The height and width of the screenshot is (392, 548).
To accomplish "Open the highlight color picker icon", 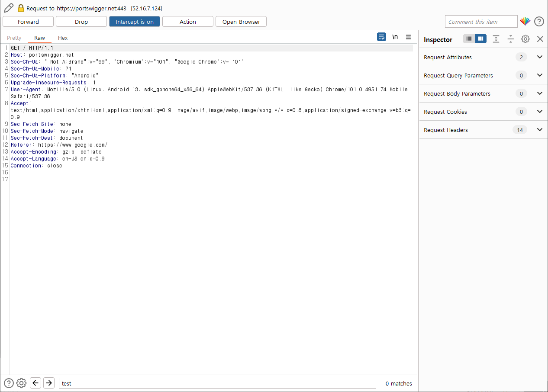I will (x=525, y=21).
